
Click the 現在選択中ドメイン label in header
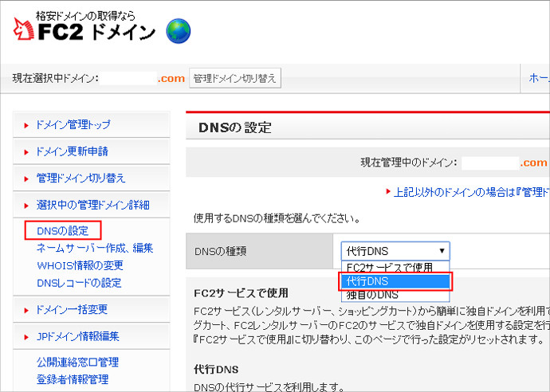click(56, 78)
